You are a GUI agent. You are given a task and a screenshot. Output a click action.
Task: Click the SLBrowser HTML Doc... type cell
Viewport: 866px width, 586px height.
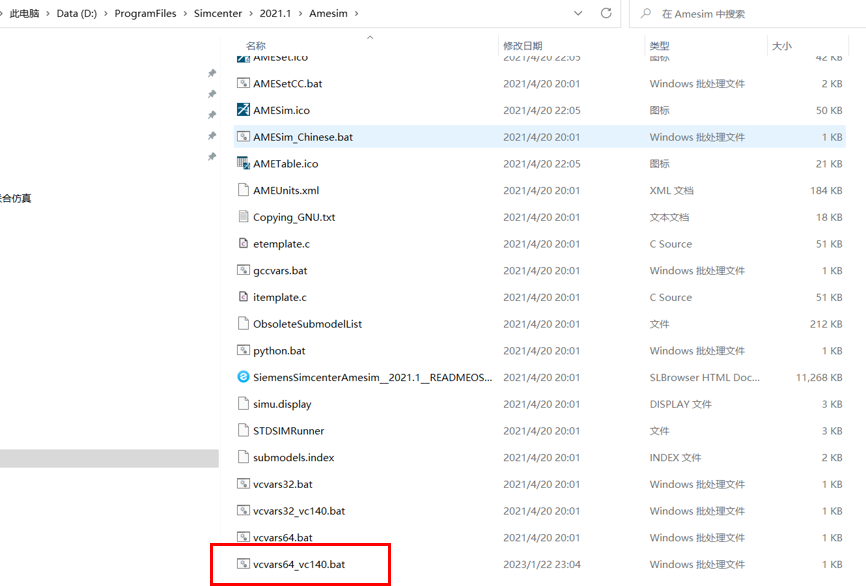(x=704, y=378)
